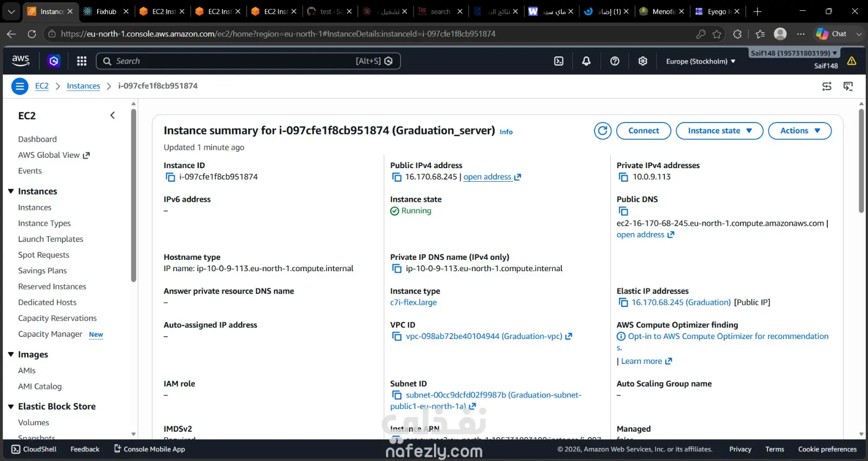
Task: Open the Graduation-vpc link
Action: pos(489,336)
